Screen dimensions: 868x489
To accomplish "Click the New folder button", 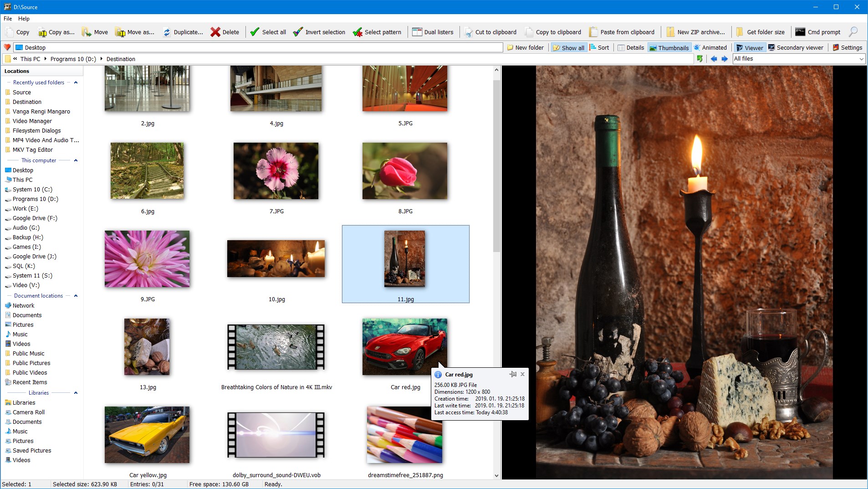I will 525,47.
